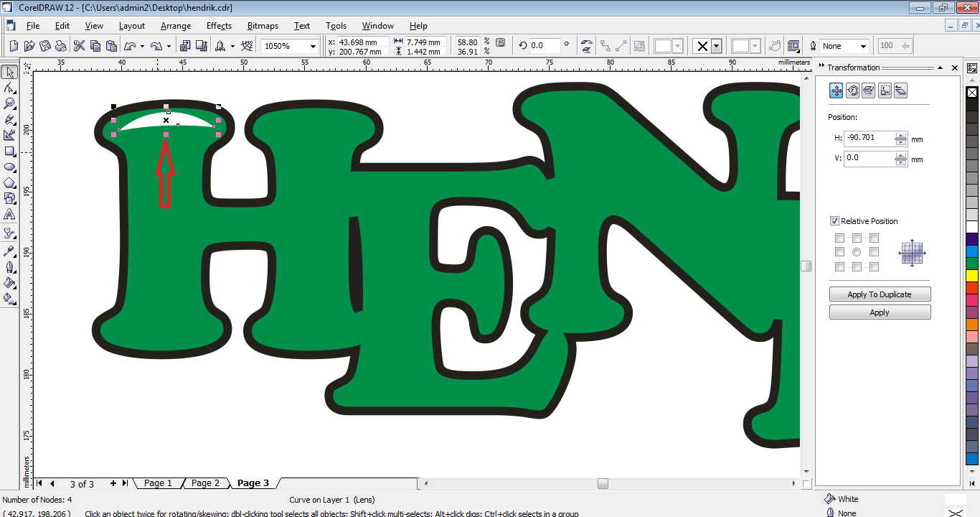Click the New document icon
Viewport: 980px width, 517px height.
pyautogui.click(x=14, y=46)
